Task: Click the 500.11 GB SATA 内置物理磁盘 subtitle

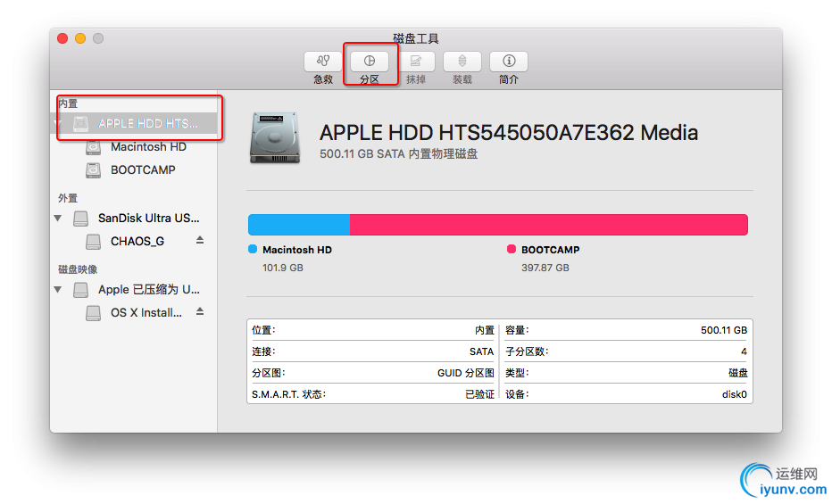Action: coord(398,154)
